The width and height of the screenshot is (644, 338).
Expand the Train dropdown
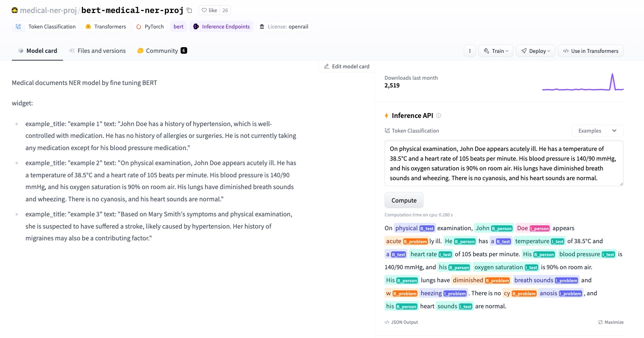point(496,51)
